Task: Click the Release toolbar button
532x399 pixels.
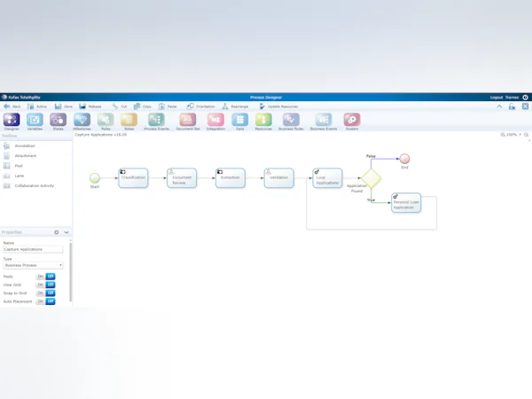Action: (90, 106)
